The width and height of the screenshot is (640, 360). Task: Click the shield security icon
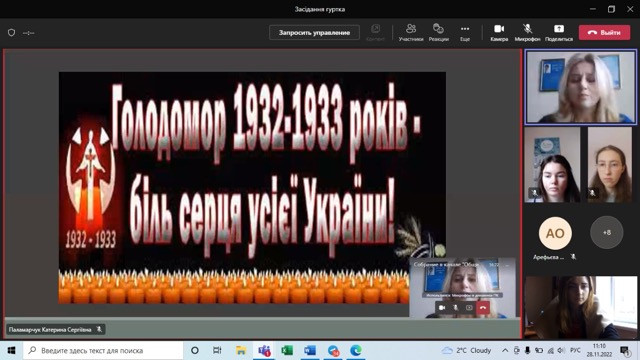point(11,32)
